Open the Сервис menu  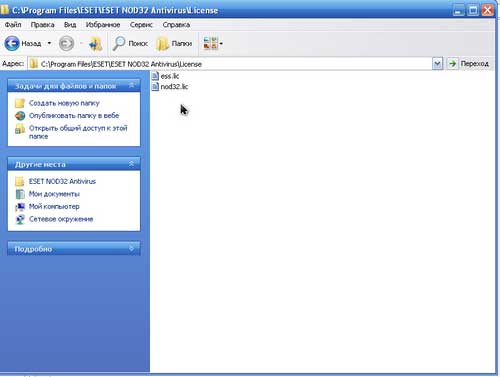click(x=141, y=25)
